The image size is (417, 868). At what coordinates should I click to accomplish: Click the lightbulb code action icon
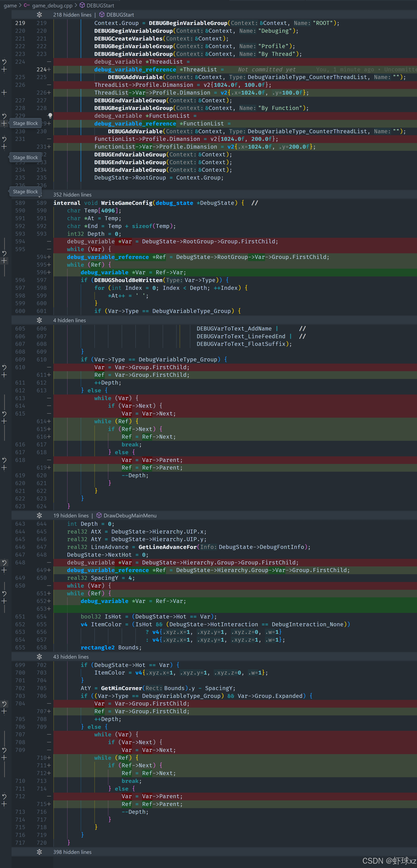(50, 116)
